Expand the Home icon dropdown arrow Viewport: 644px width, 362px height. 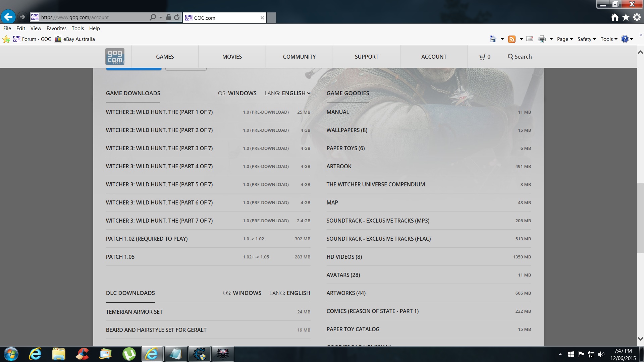[x=502, y=39]
